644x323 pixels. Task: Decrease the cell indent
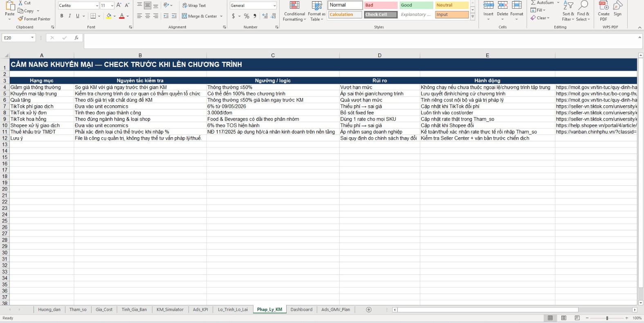[x=166, y=16]
